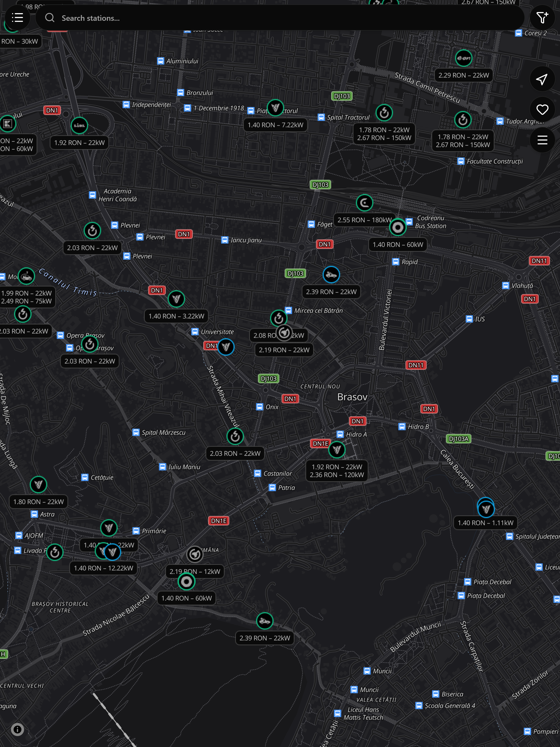Select blue-ringed marker near Universitate stop
The image size is (560, 747).
coord(226,347)
